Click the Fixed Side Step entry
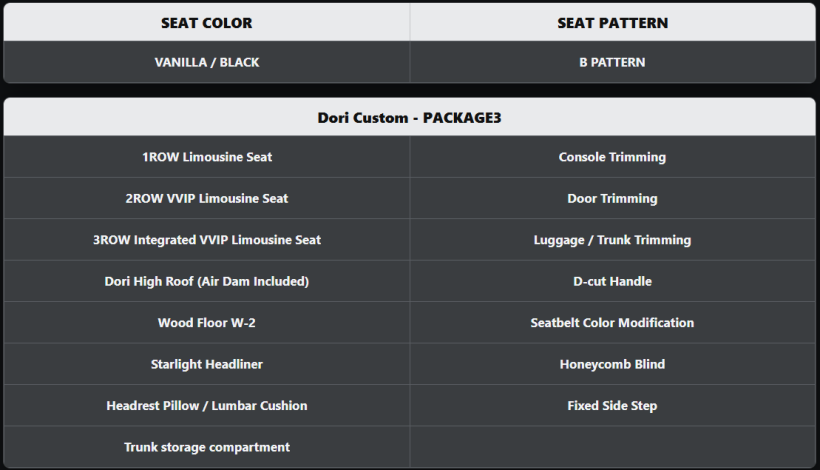The width and height of the screenshot is (820, 470). click(x=612, y=406)
